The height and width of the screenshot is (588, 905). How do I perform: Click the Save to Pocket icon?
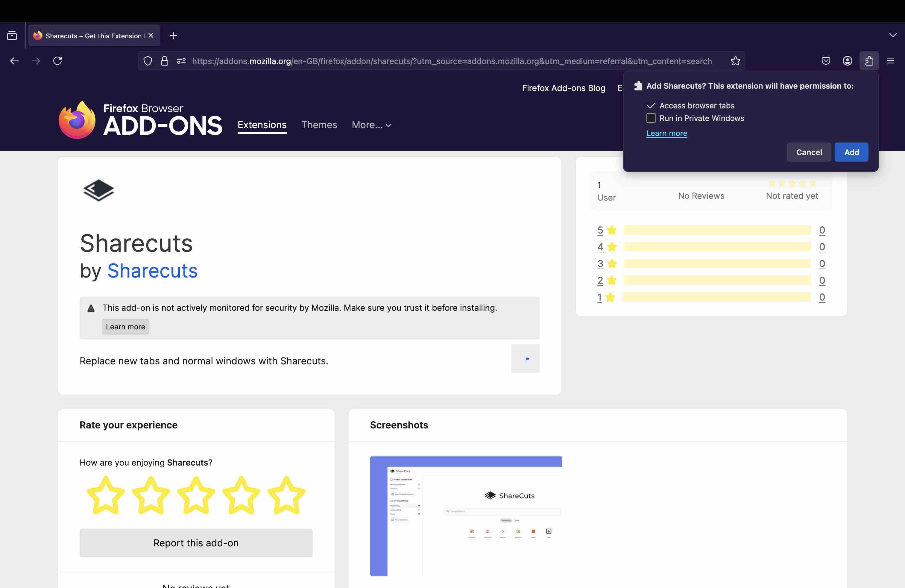(x=825, y=61)
